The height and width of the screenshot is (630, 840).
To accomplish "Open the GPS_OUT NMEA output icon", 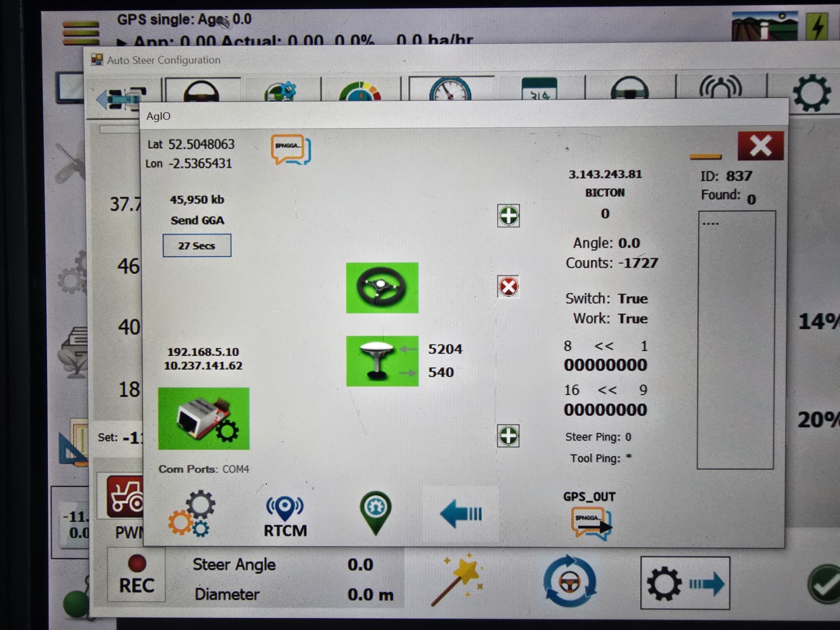I will coord(591,523).
